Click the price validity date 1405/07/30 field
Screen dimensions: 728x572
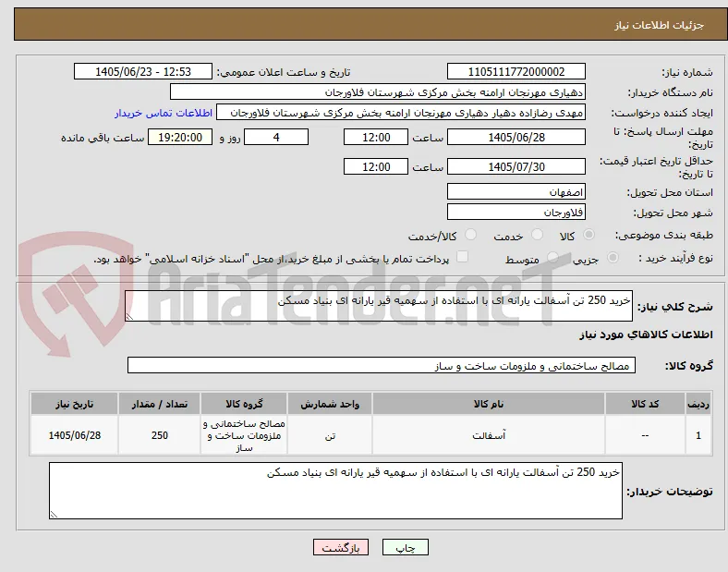pyautogui.click(x=516, y=166)
